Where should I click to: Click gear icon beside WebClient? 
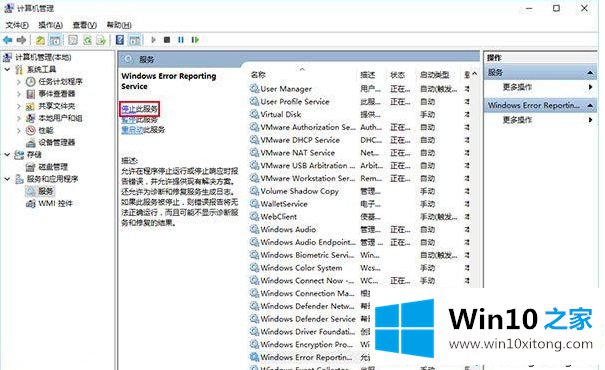(x=254, y=216)
